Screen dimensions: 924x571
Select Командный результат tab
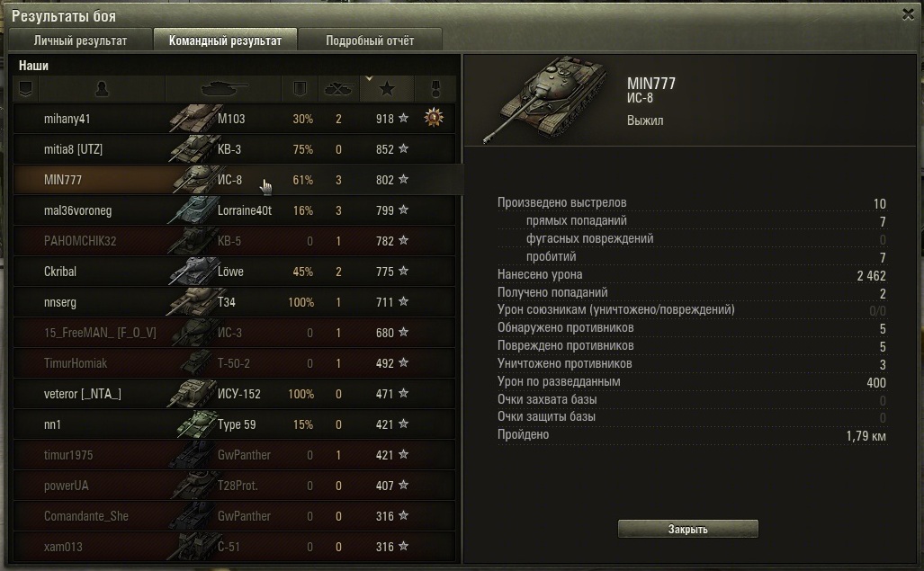coord(225,40)
